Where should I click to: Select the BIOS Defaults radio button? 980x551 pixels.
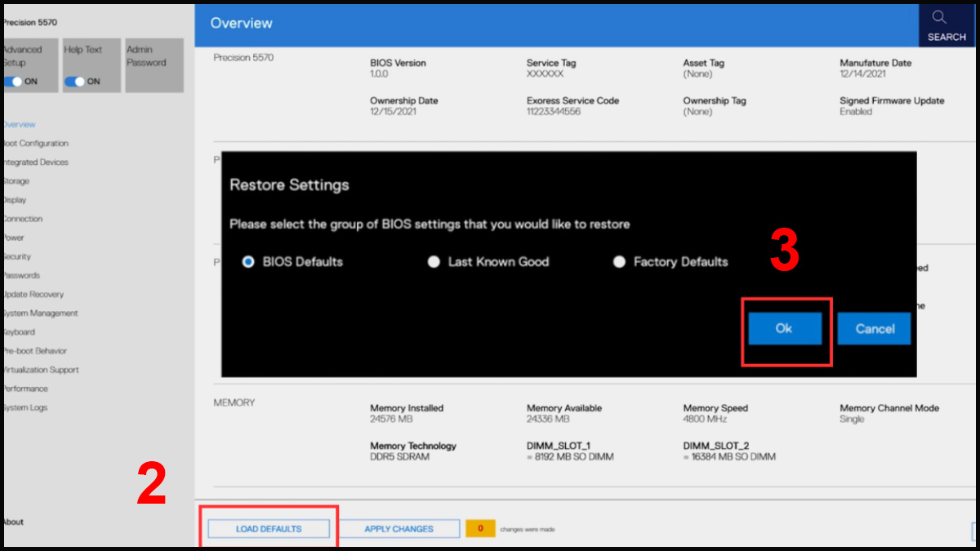point(249,262)
